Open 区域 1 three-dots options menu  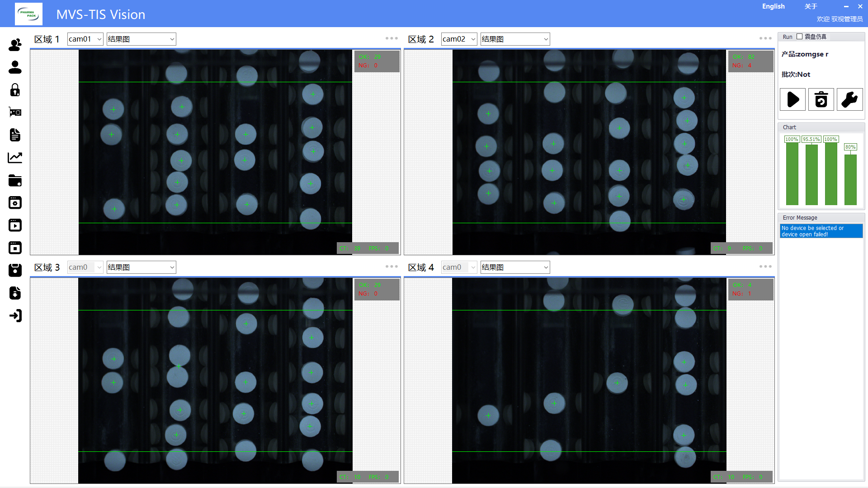[x=392, y=38]
